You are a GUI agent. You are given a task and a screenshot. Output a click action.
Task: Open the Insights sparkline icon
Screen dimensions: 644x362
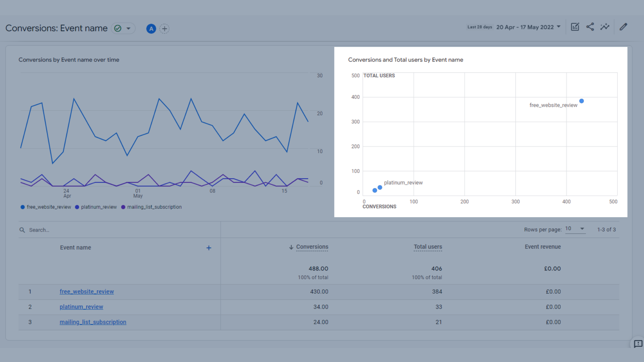605,27
